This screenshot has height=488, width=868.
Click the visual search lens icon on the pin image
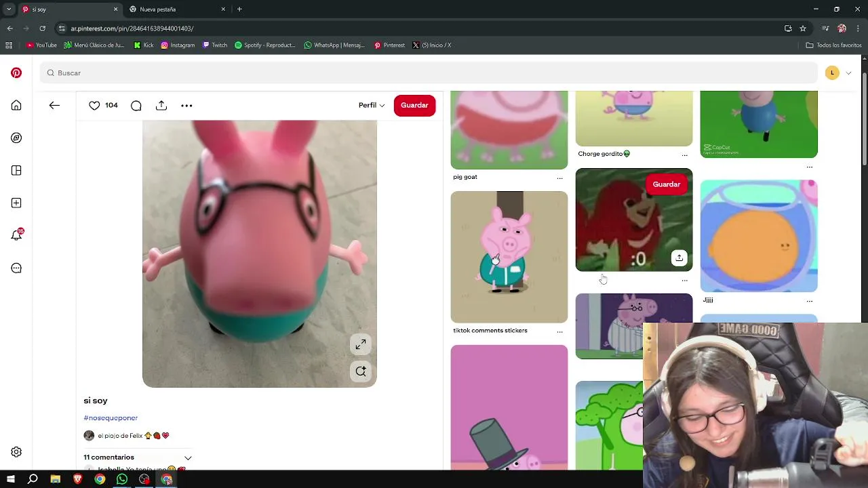pos(361,371)
